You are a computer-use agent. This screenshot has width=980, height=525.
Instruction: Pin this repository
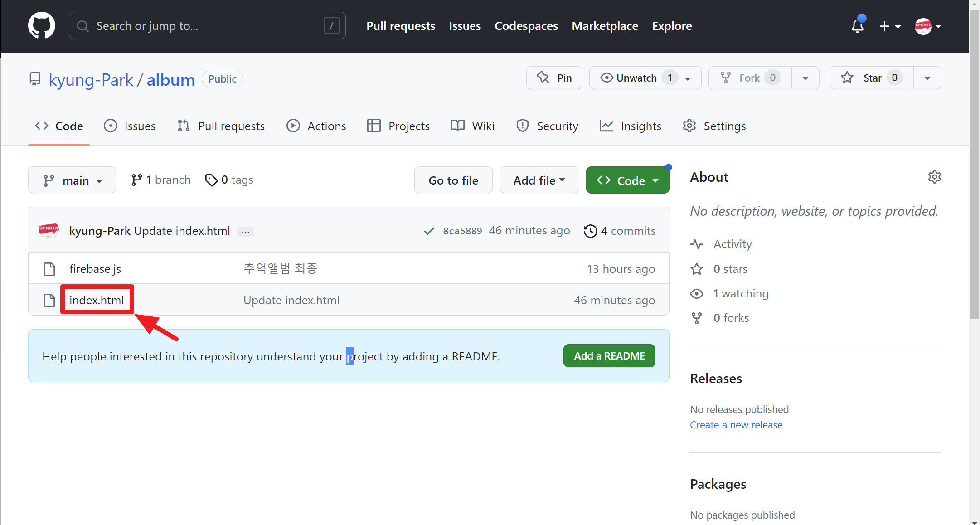(x=554, y=78)
